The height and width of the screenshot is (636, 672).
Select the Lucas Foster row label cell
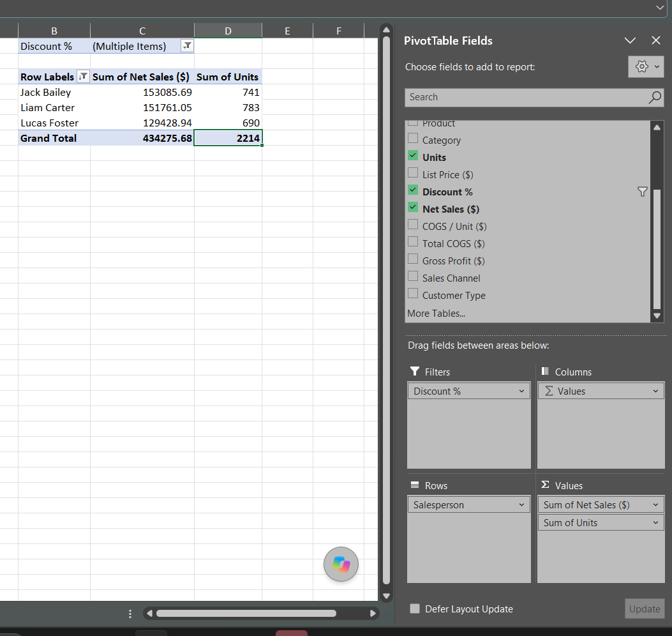coord(54,123)
